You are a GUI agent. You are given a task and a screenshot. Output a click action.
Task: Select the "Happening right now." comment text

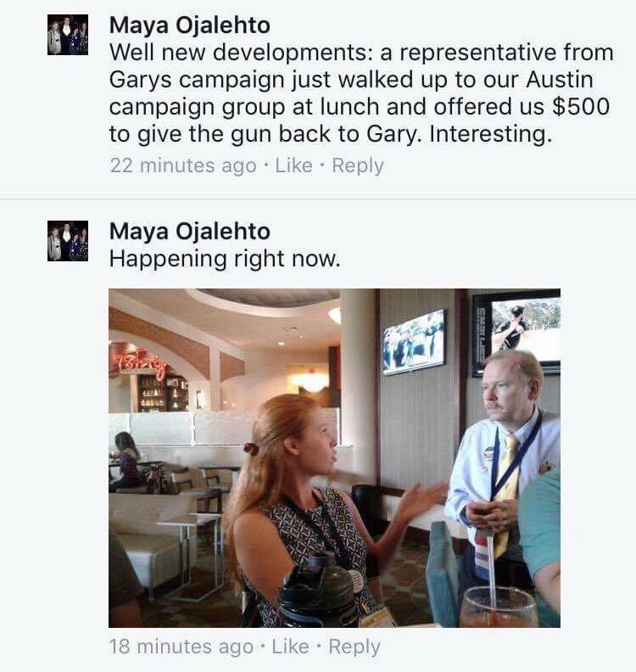coord(225,259)
